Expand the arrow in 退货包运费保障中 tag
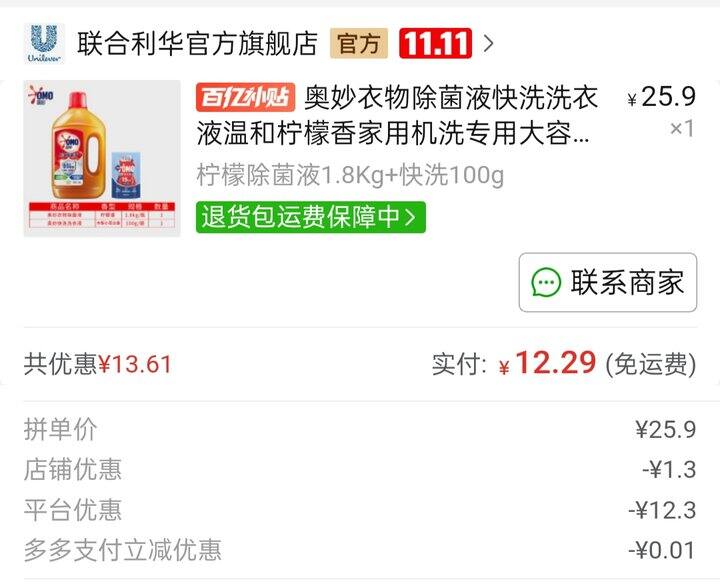The height and width of the screenshot is (584, 720). pyautogui.click(x=411, y=217)
